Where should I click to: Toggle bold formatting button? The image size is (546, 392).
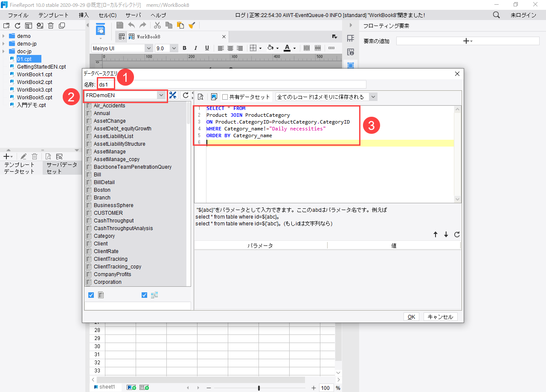pos(185,48)
